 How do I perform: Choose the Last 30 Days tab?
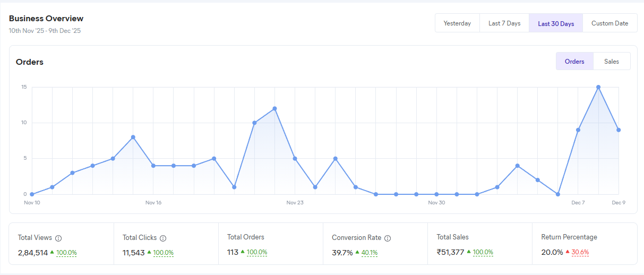coord(556,23)
